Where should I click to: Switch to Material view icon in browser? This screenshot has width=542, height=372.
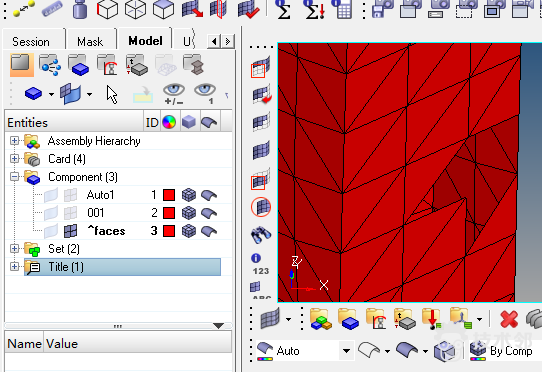click(108, 65)
